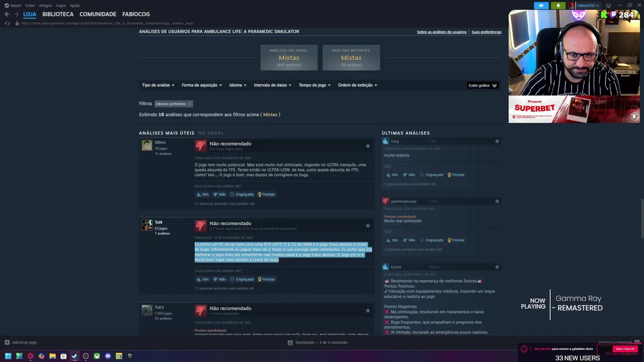Viewport: 644px width, 362px height.
Task: Open Exibir menu
Action: point(30,6)
